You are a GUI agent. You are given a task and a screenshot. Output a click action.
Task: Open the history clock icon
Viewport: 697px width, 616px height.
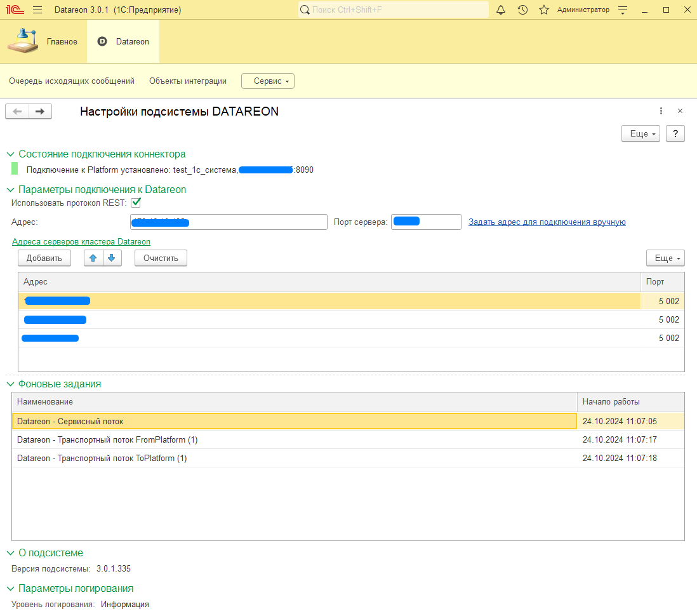(x=522, y=10)
